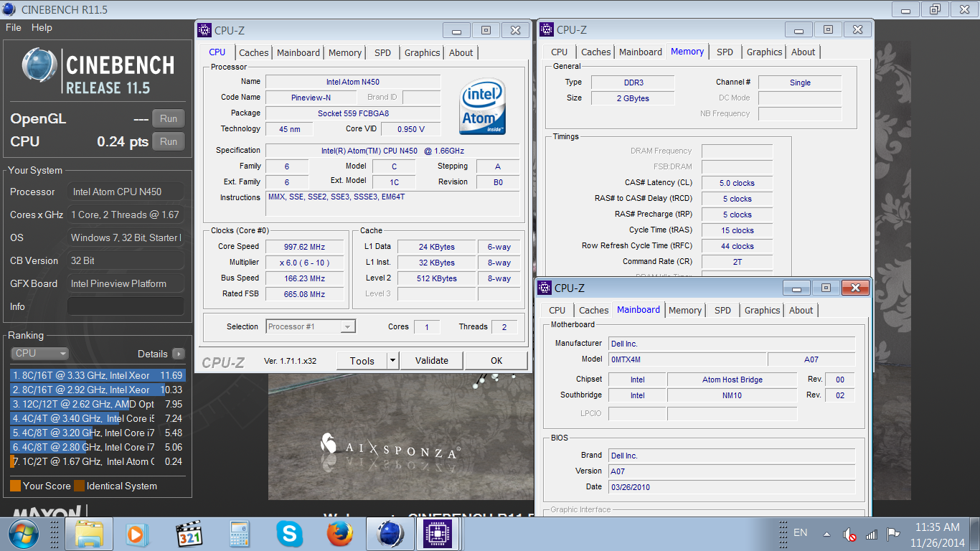The width and height of the screenshot is (980, 551).
Task: Click the Tools button in CPU-Z
Action: (362, 360)
